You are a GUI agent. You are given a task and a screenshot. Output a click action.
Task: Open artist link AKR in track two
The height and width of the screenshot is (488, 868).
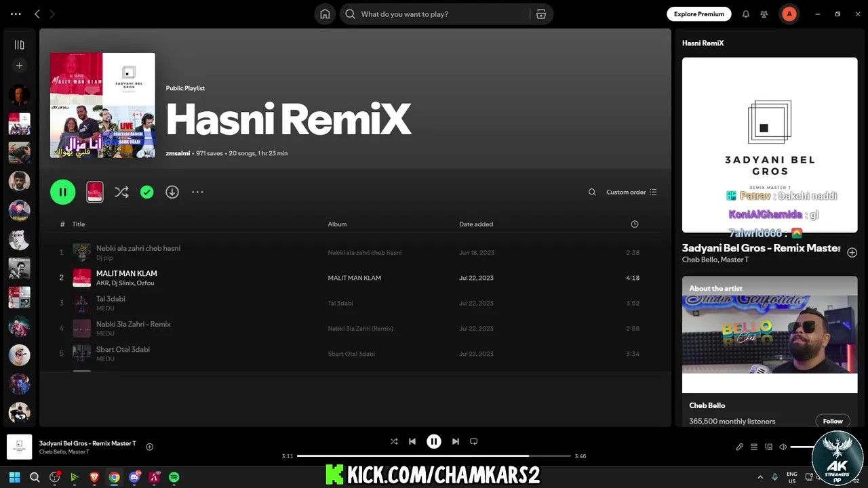102,283
